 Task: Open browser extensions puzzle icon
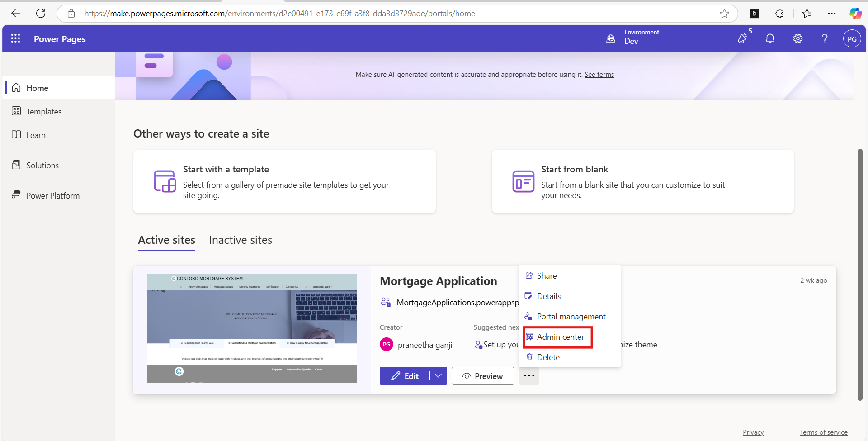coord(779,14)
